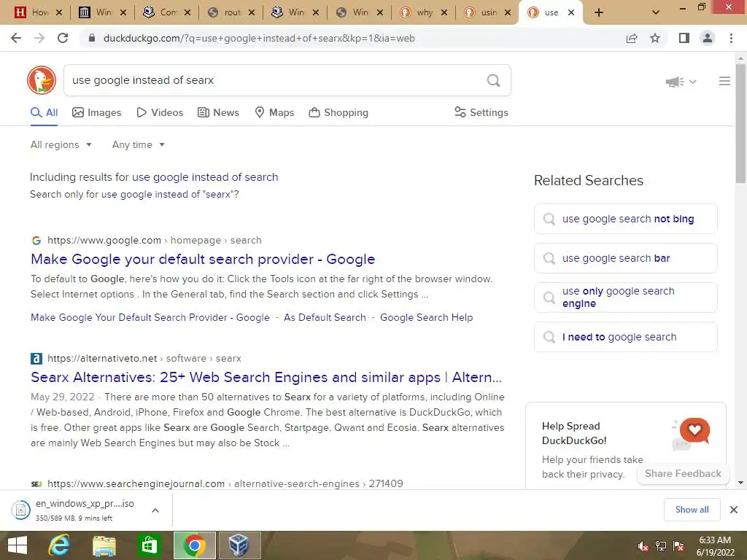Open the browser side panel
The width and height of the screenshot is (747, 560).
[x=684, y=38]
